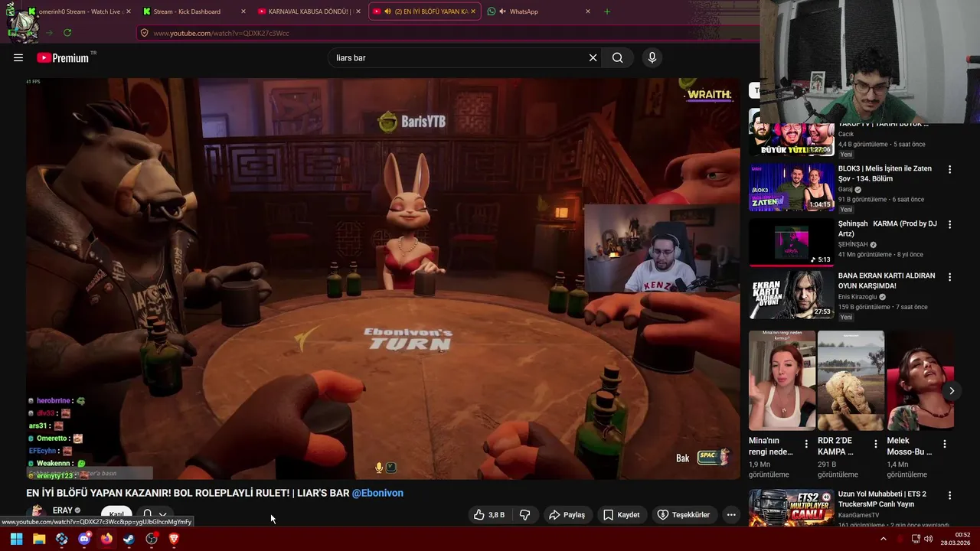The width and height of the screenshot is (980, 551).
Task: Open options for Melek Mosso short
Action: click(945, 444)
